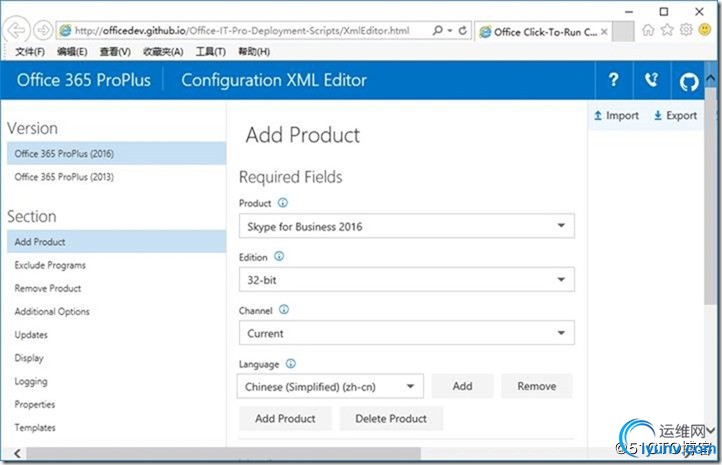Open the Properties section
This screenshot has height=465, width=722.
[x=116, y=404]
